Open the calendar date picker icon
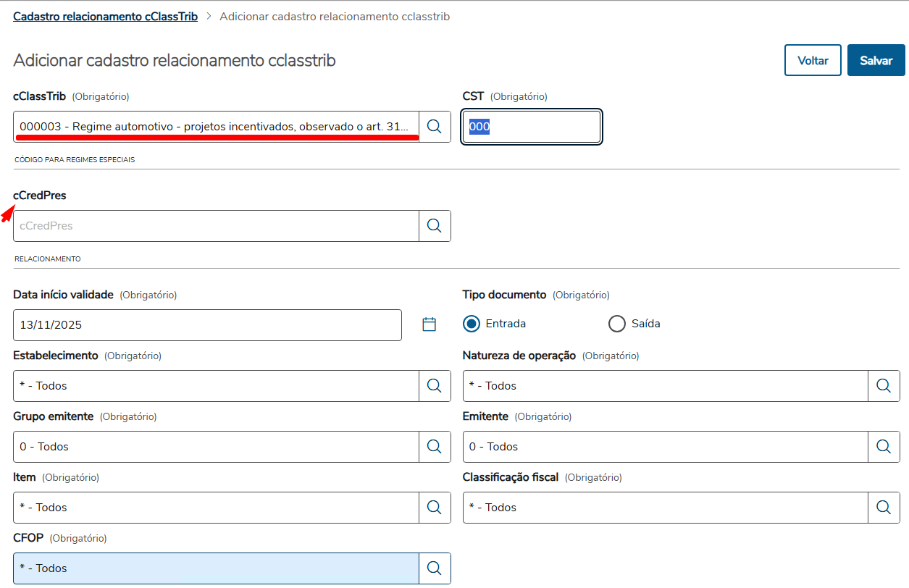This screenshot has width=909, height=588. tap(430, 324)
